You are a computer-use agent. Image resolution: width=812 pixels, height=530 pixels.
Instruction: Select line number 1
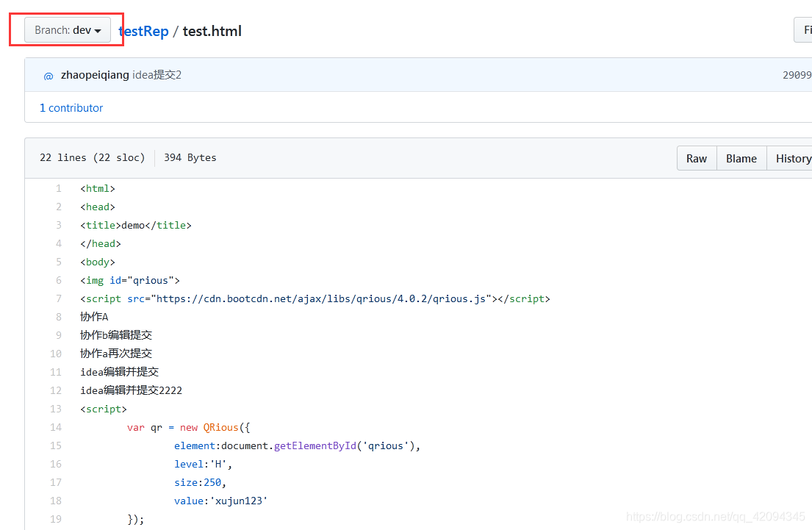59,189
